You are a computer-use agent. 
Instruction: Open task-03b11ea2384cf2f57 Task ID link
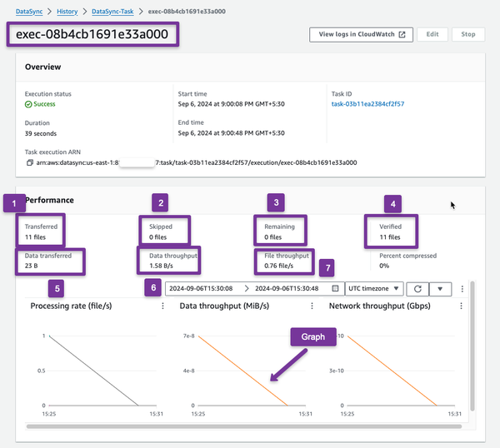click(x=367, y=104)
